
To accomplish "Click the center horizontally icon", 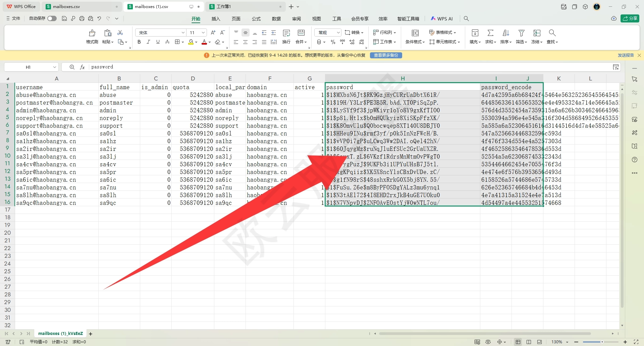I will (x=245, y=42).
